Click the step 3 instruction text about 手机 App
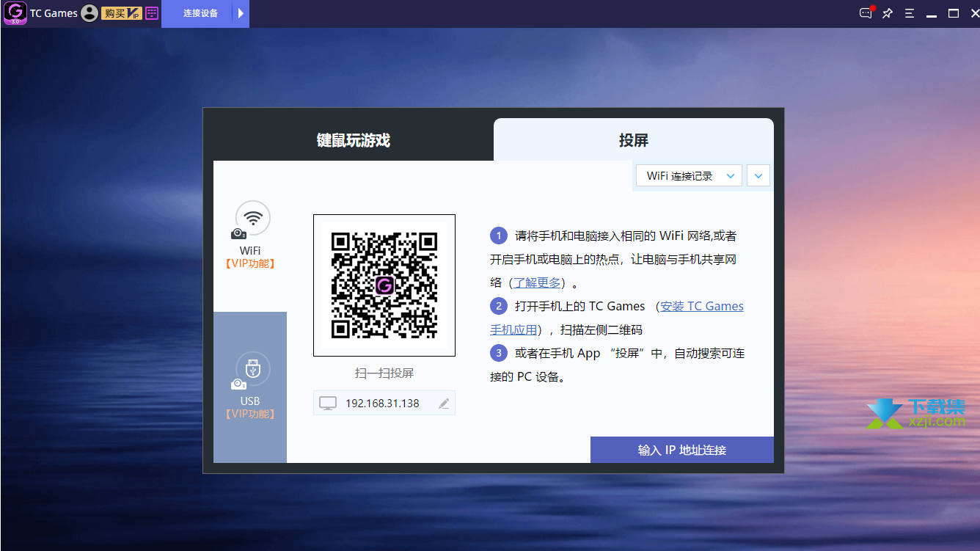The width and height of the screenshot is (980, 551). (618, 365)
